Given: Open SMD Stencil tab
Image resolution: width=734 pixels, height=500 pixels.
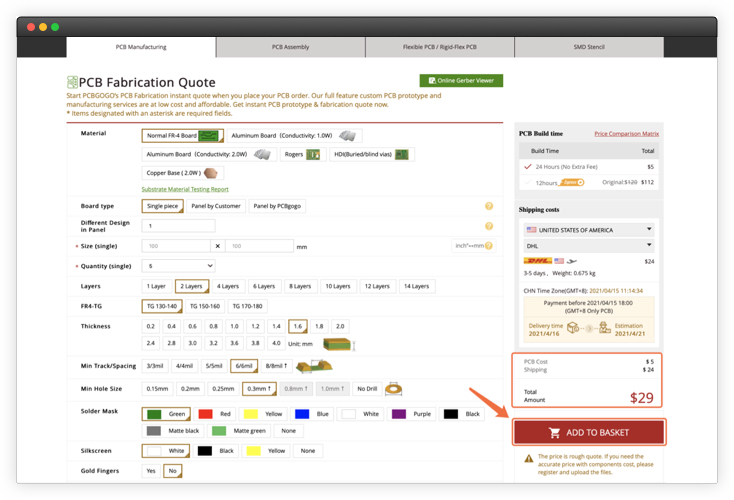Looking at the screenshot, I should (x=589, y=47).
